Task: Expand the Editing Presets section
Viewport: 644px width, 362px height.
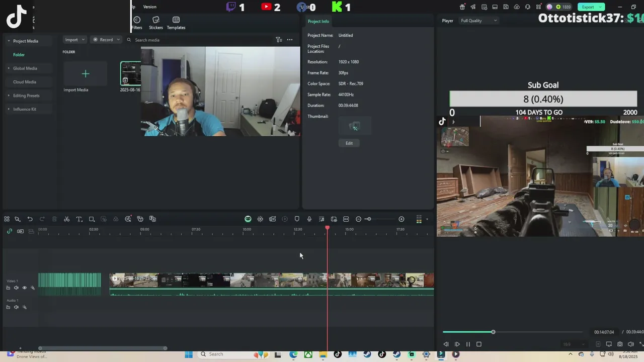Action: [x=9, y=96]
